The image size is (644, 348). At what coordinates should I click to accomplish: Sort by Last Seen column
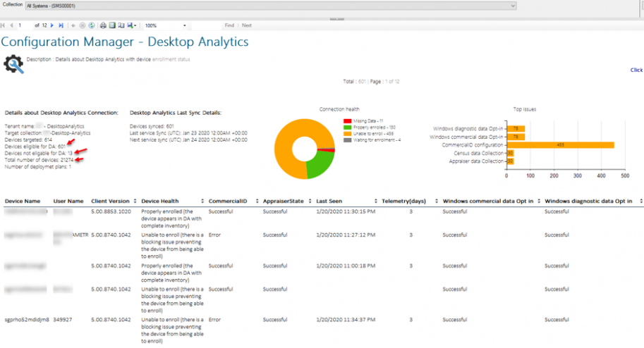click(x=375, y=201)
